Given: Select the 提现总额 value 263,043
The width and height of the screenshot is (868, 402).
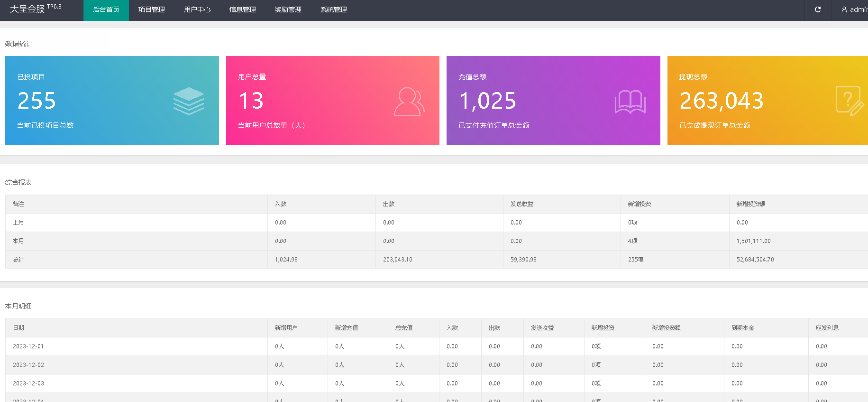Looking at the screenshot, I should (722, 101).
